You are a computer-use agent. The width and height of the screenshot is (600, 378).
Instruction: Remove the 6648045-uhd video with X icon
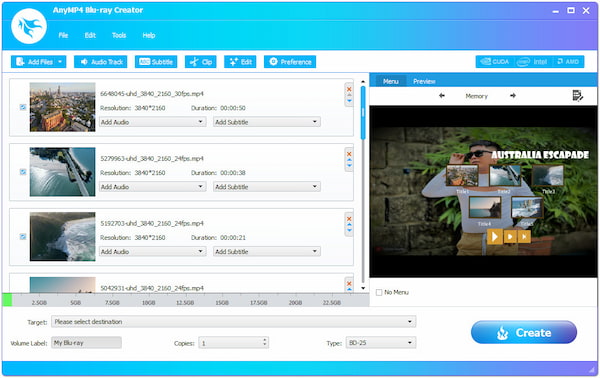349,89
